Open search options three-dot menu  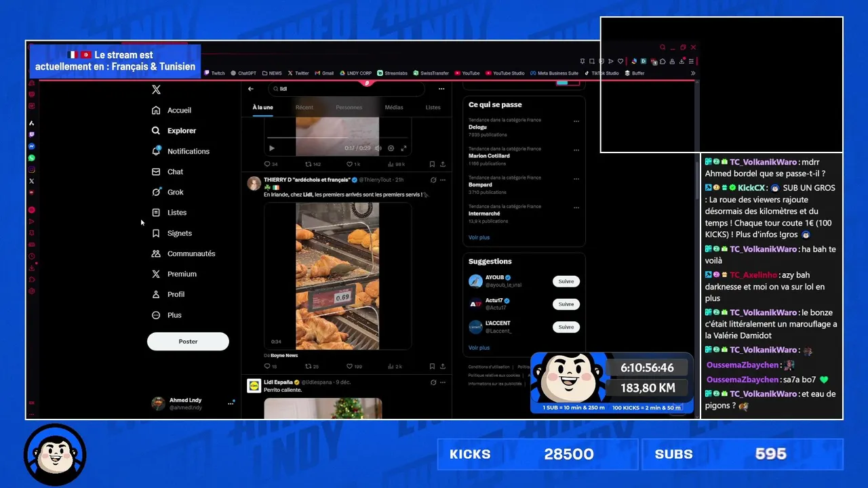point(441,89)
